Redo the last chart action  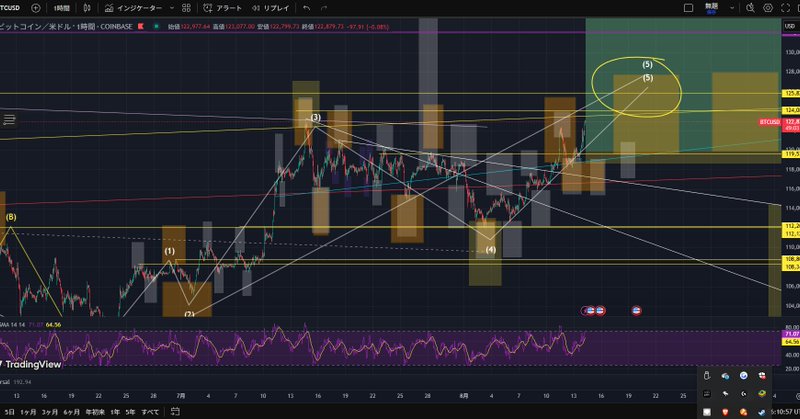323,8
